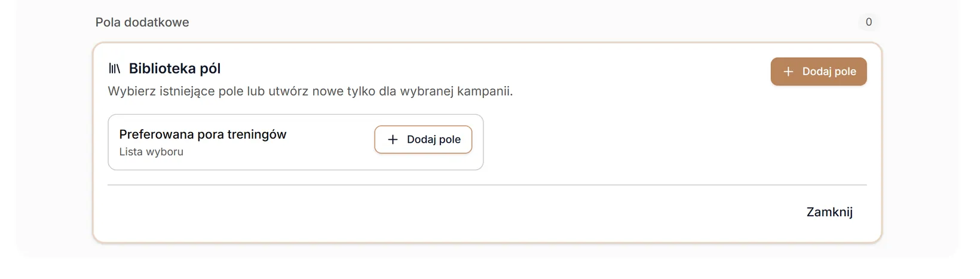Select the Preferowana pora treningów card title
This screenshot has height=279, width=980.
click(203, 134)
